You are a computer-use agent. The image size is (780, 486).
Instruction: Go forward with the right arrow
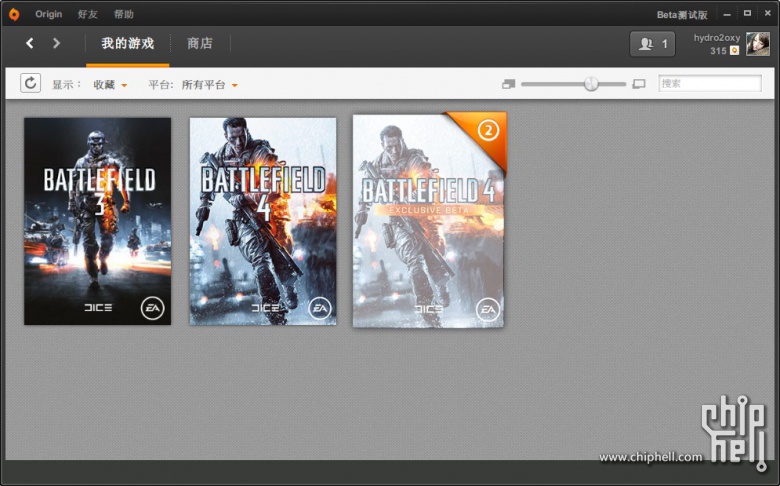(56, 43)
